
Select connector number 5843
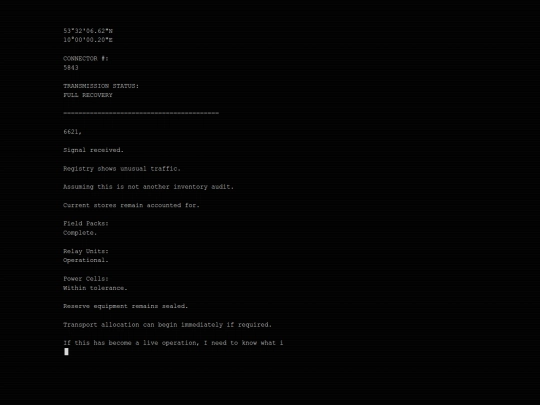pos(71,68)
